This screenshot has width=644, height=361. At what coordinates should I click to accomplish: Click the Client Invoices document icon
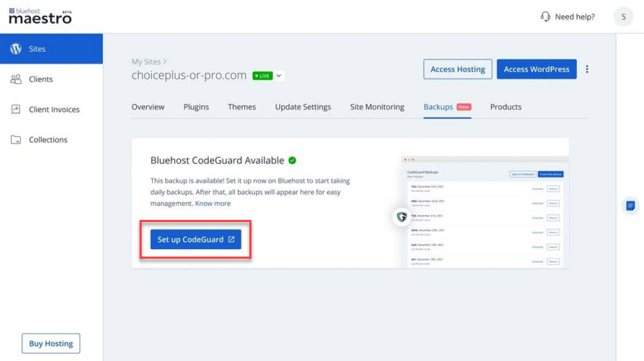[16, 109]
